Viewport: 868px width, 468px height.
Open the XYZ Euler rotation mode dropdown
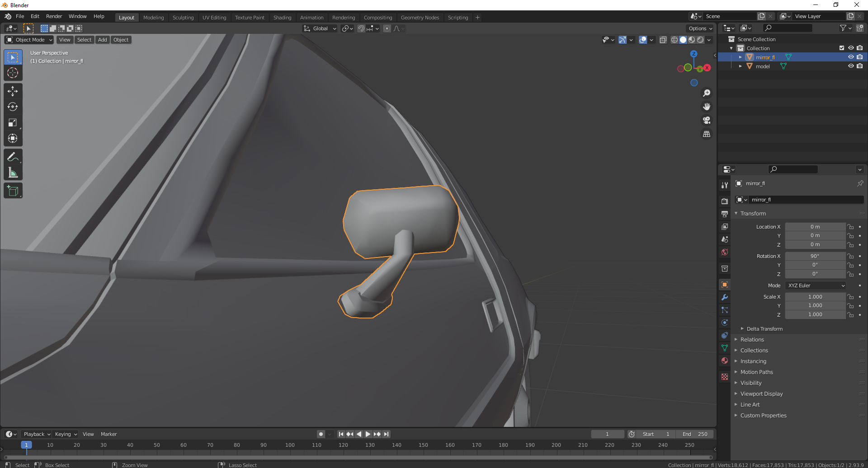(x=816, y=285)
